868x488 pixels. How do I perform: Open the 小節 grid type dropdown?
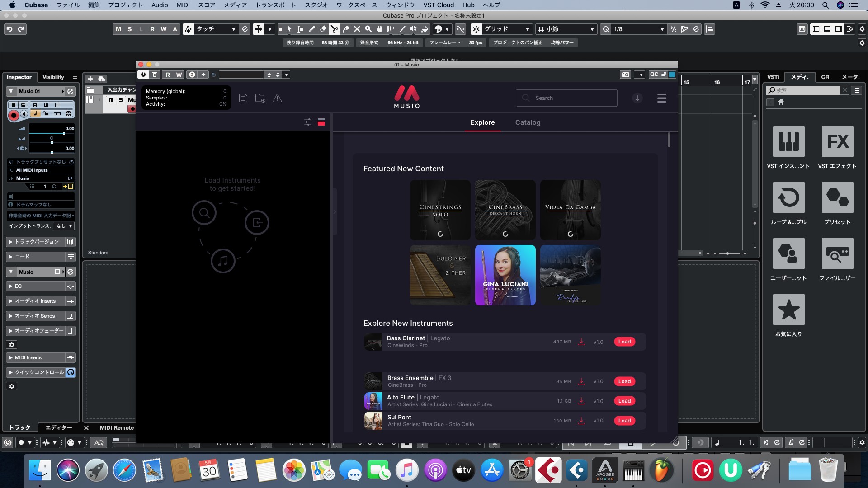tap(566, 29)
